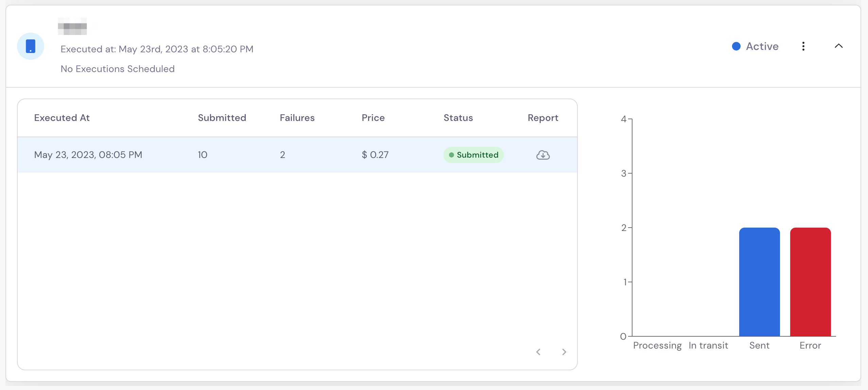Click the Price column header
Viewport: 868px width, 390px height.
373,118
